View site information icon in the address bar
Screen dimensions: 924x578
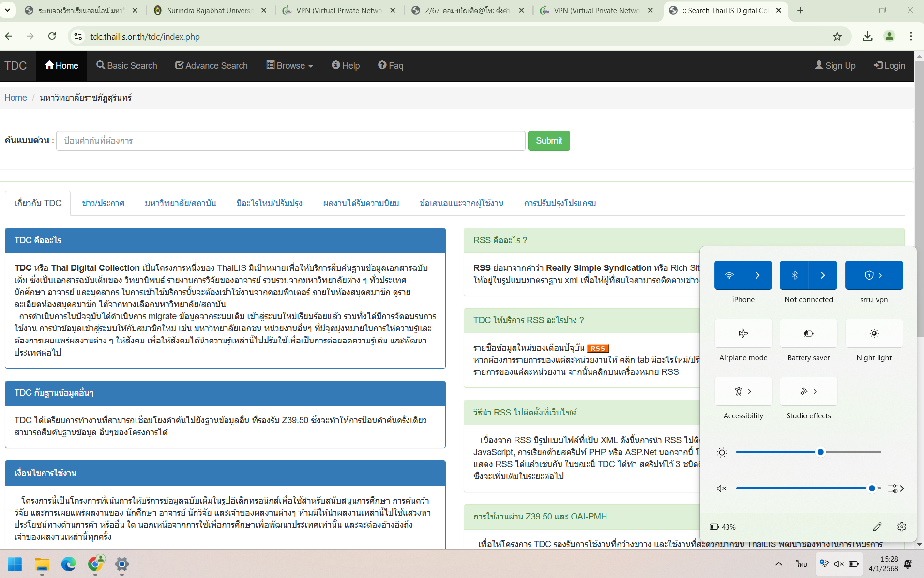[78, 36]
